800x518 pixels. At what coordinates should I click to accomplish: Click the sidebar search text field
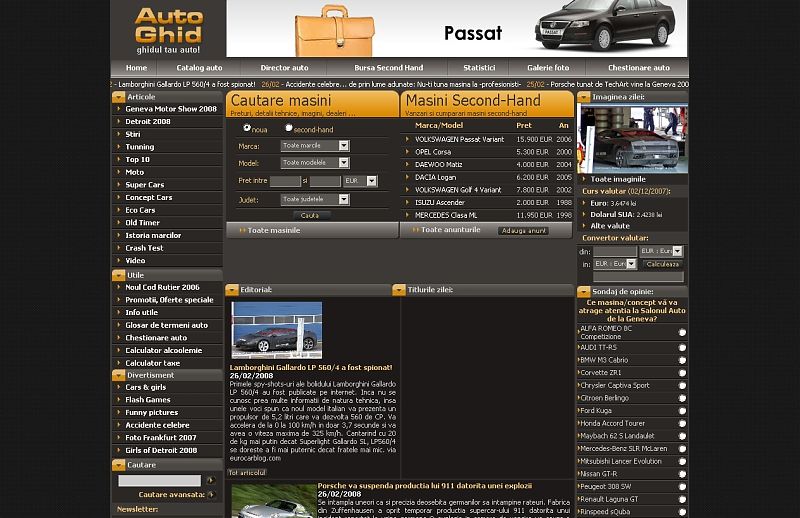[x=160, y=481]
